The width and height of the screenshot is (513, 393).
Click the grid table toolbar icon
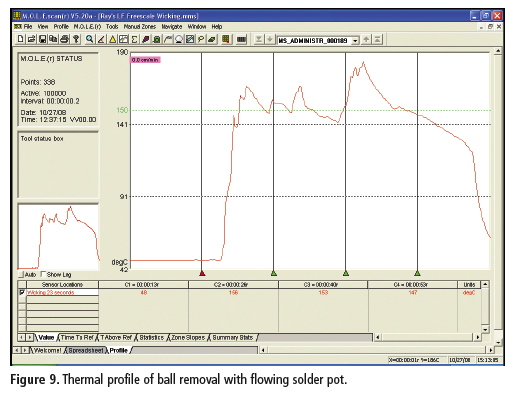click(x=226, y=39)
